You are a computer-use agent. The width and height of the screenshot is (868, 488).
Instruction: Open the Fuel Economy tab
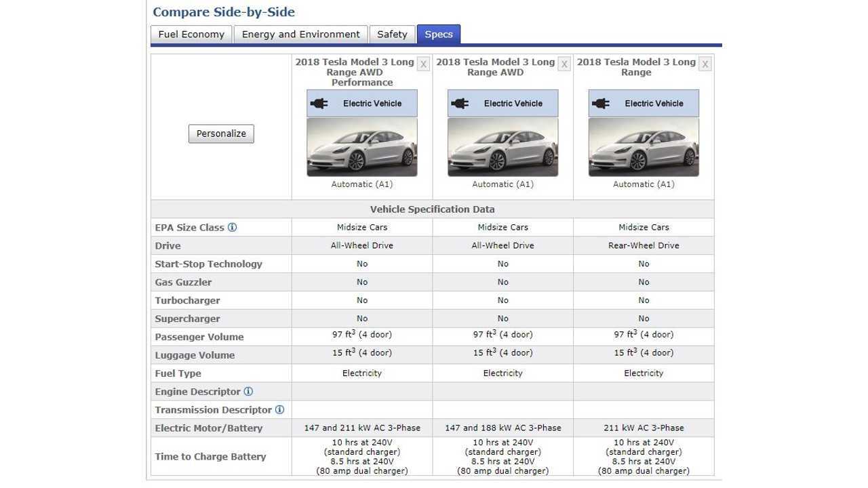191,35
